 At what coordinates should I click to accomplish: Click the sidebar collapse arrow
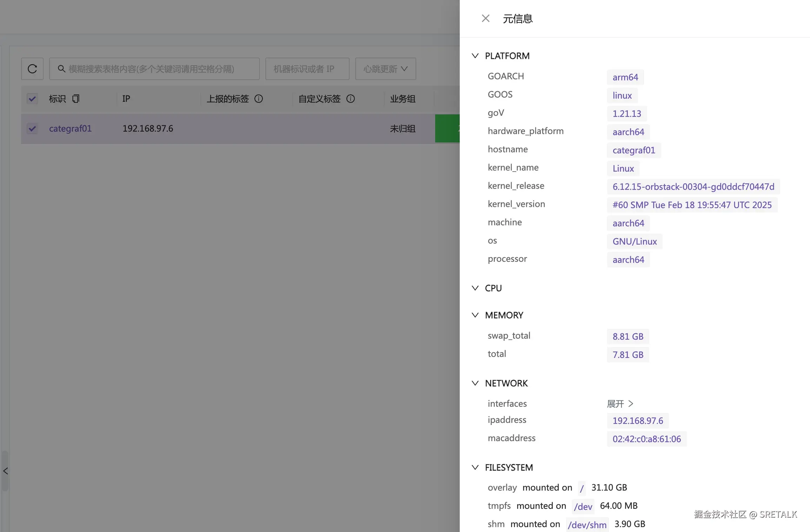pyautogui.click(x=5, y=471)
